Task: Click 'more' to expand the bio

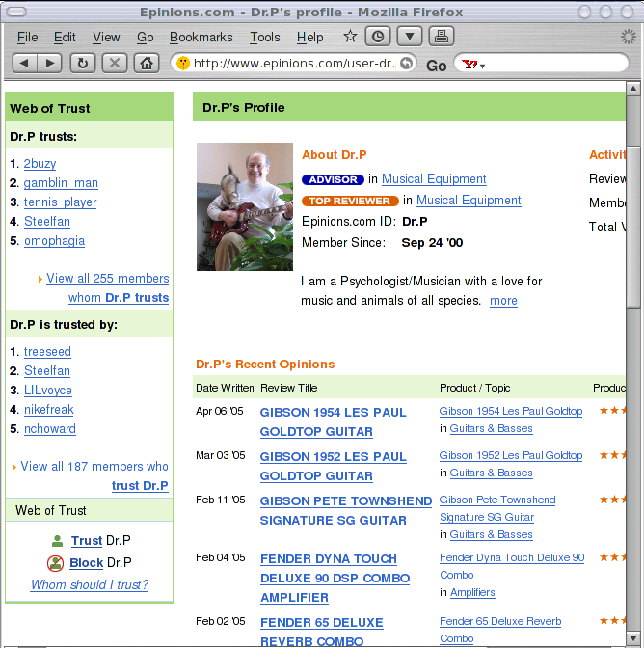Action: [503, 301]
